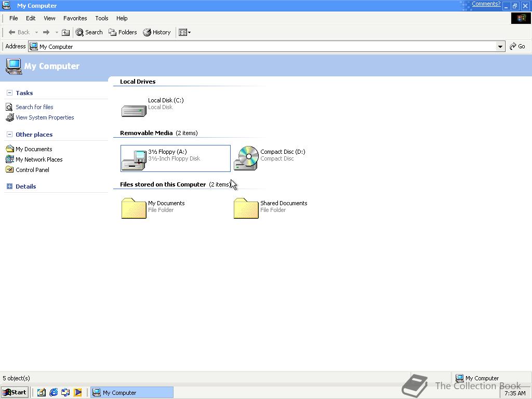
Task: Click the 5 object(s) status bar text
Action: click(x=16, y=378)
